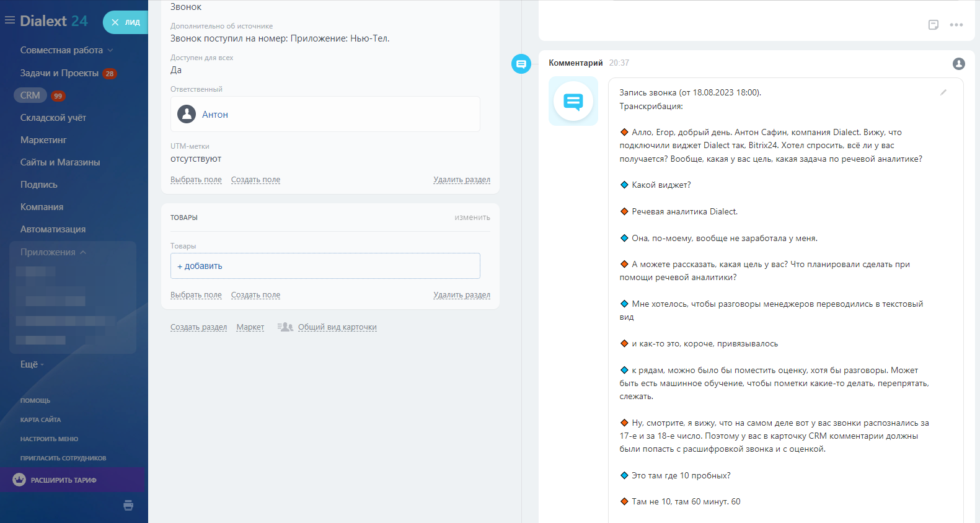This screenshot has width=980, height=523.
Task: Click the crown icon on Расширить тариф
Action: coord(19,480)
